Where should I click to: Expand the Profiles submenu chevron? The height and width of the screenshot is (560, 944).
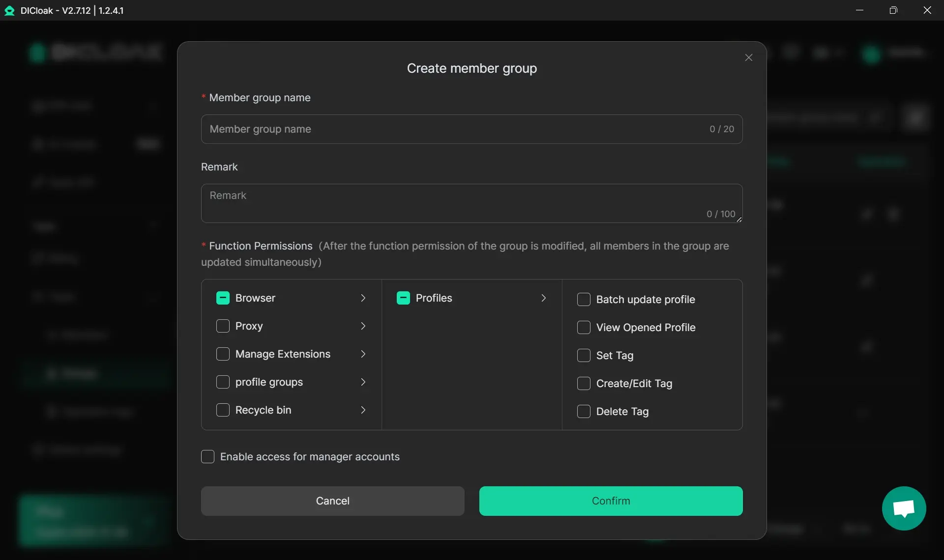pyautogui.click(x=543, y=298)
